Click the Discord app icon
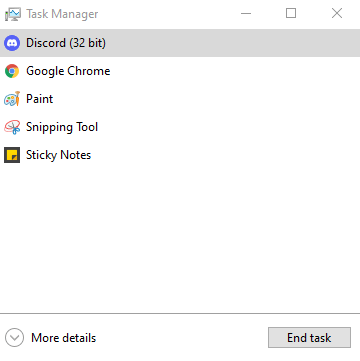Image resolution: width=360 pixels, height=361 pixels. [12, 43]
